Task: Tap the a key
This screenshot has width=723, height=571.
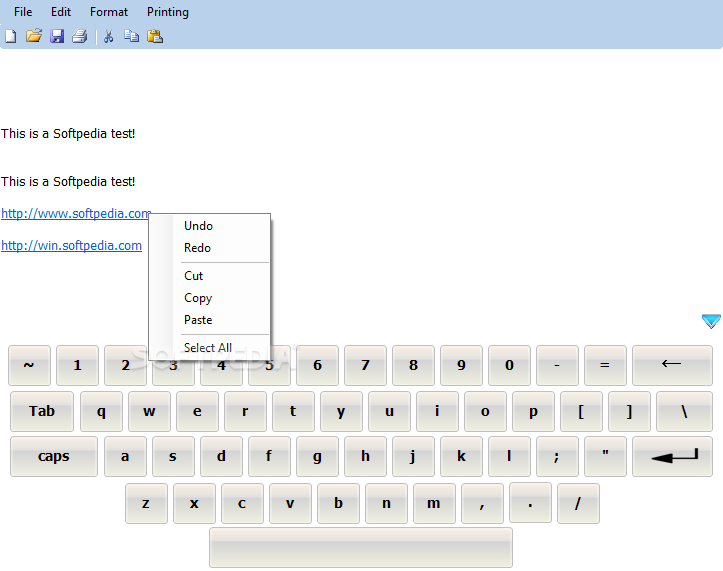Action: (x=125, y=457)
